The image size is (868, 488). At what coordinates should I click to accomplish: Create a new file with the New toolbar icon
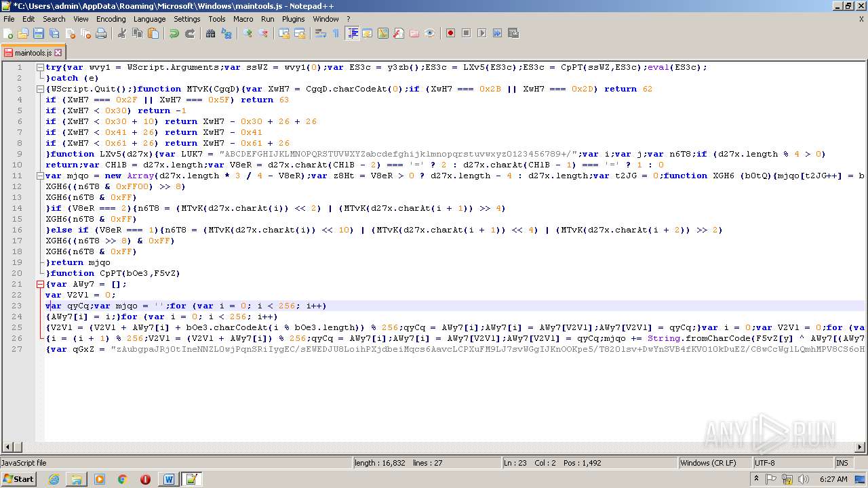(9, 33)
